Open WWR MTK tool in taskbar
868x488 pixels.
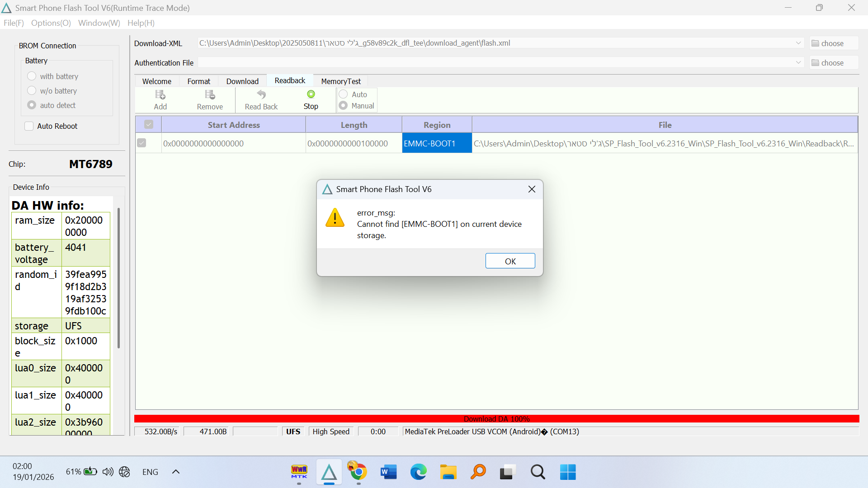(299, 472)
